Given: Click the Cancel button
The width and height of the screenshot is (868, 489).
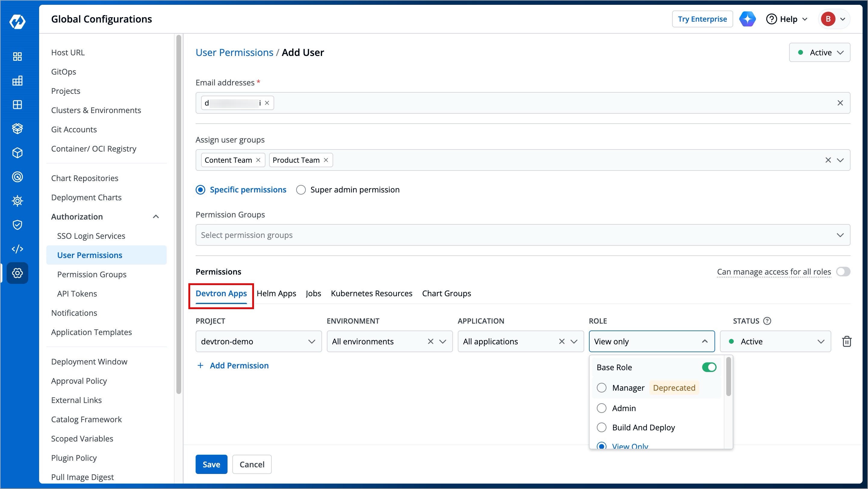Looking at the screenshot, I should coord(252,464).
